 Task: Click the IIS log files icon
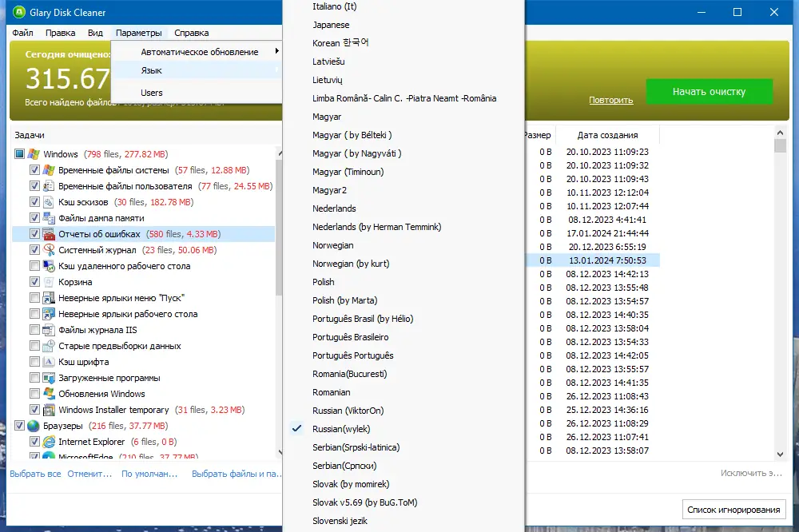[x=49, y=330]
